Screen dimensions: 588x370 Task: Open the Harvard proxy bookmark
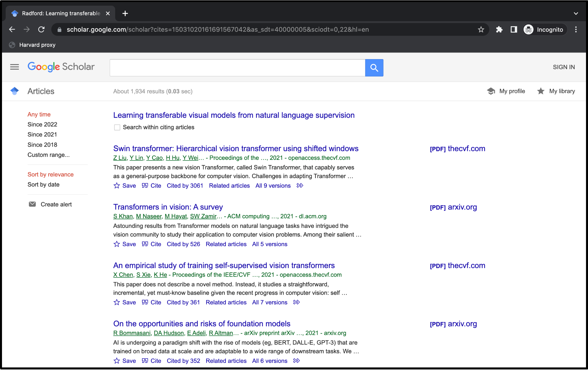[32, 45]
